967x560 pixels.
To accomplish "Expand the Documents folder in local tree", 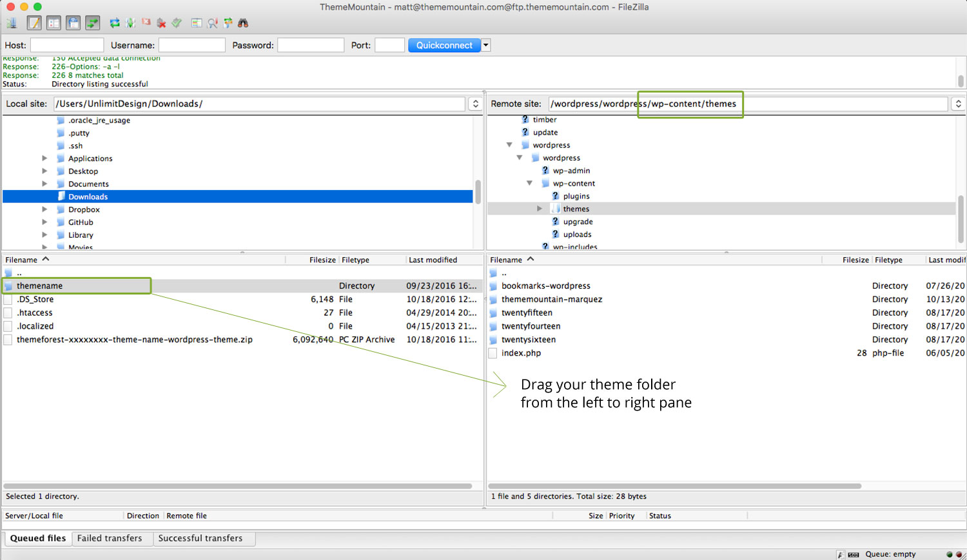I will (x=44, y=184).
